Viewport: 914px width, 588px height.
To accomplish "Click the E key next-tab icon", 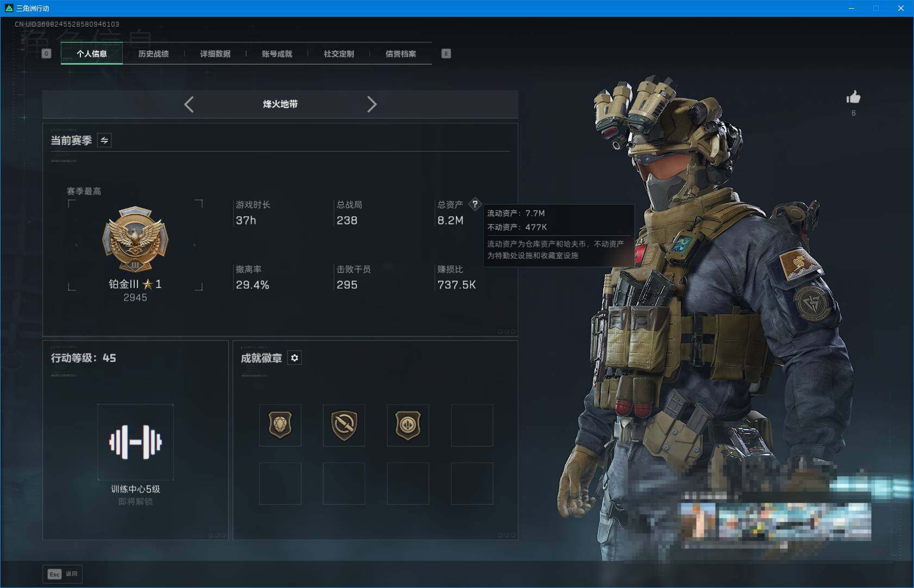I will click(x=446, y=53).
